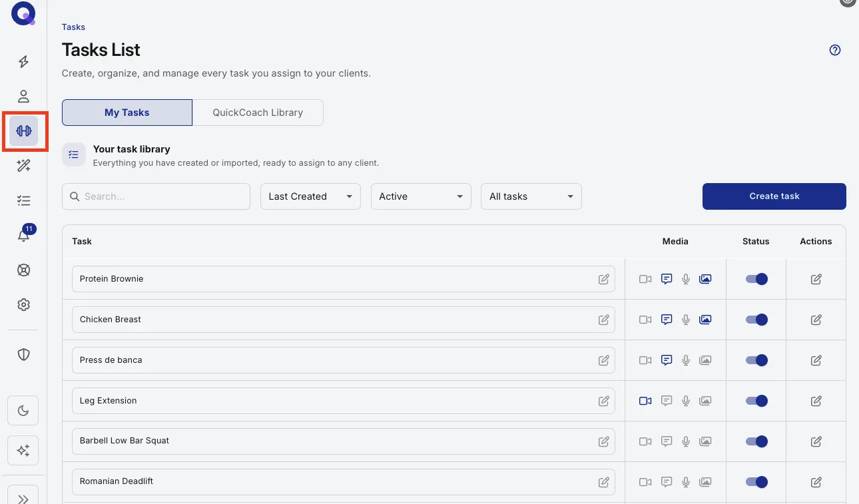Click the Task column header
Image resolution: width=859 pixels, height=504 pixels.
click(82, 242)
